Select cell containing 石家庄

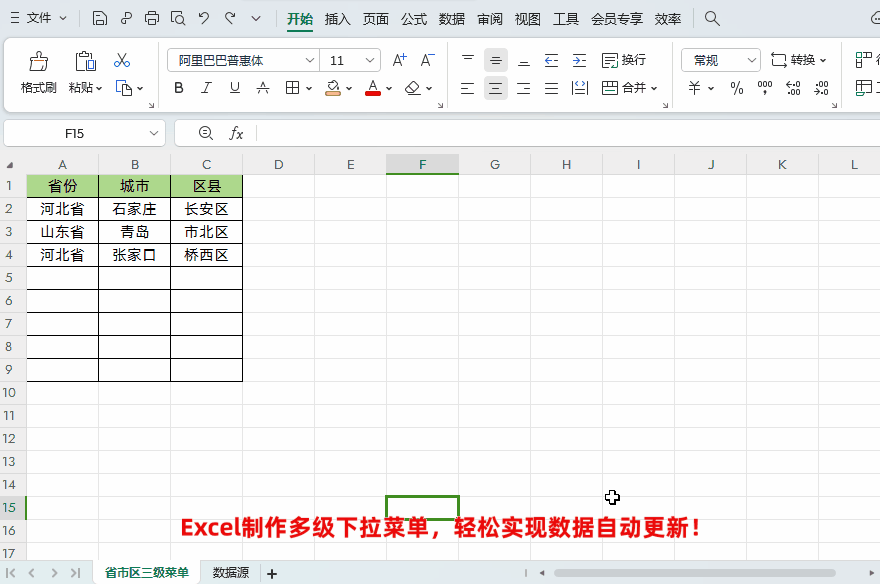135,209
